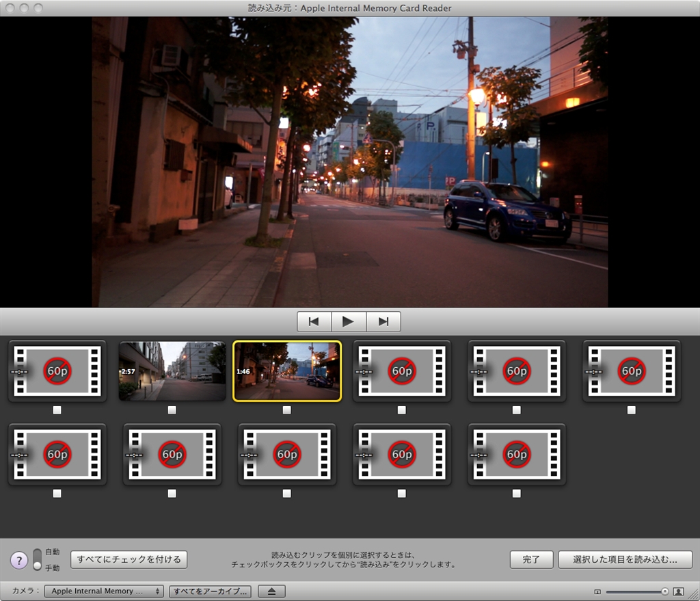This screenshot has width=700, height=601.
Task: Toggle the 自動/手動 import mode switch
Action: click(37, 559)
